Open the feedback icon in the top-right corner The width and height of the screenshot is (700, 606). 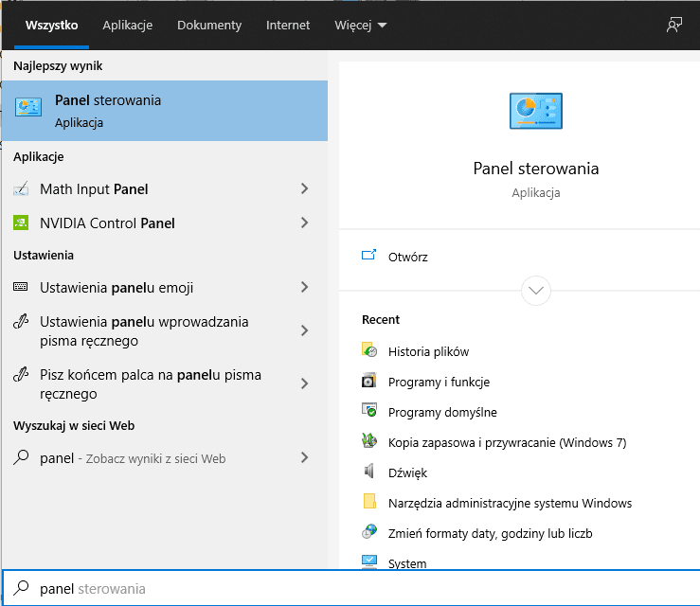(x=674, y=25)
